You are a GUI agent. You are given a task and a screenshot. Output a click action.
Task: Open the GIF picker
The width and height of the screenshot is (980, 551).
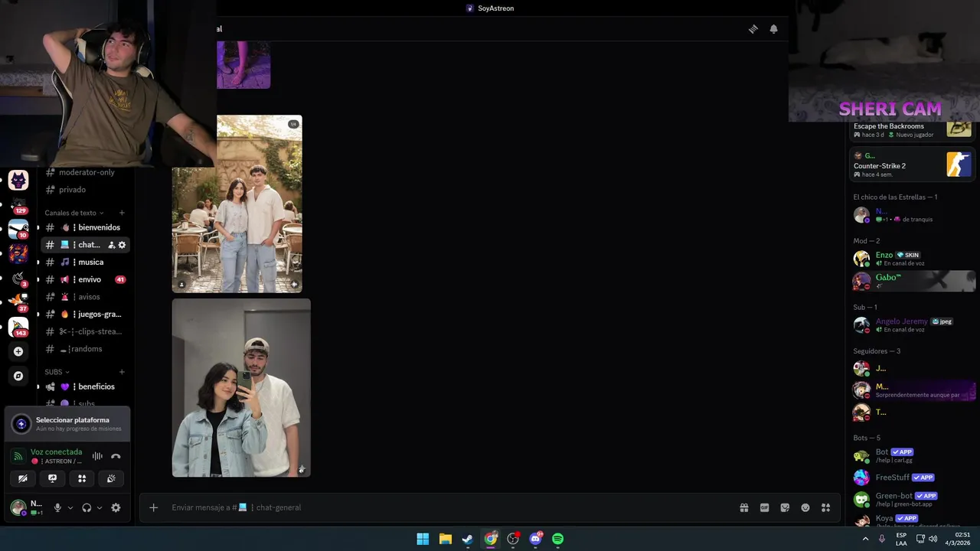[x=764, y=507]
